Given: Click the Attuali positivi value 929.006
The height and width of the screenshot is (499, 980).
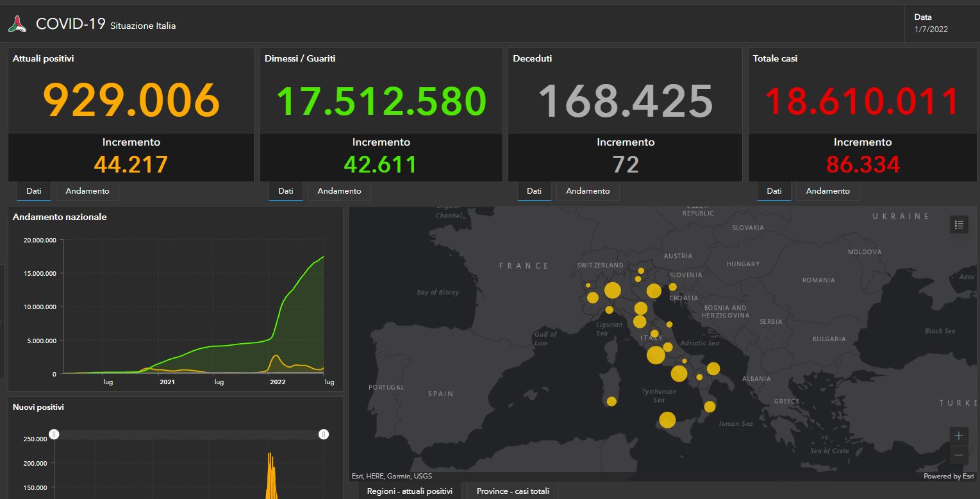Looking at the screenshot, I should 131,101.
